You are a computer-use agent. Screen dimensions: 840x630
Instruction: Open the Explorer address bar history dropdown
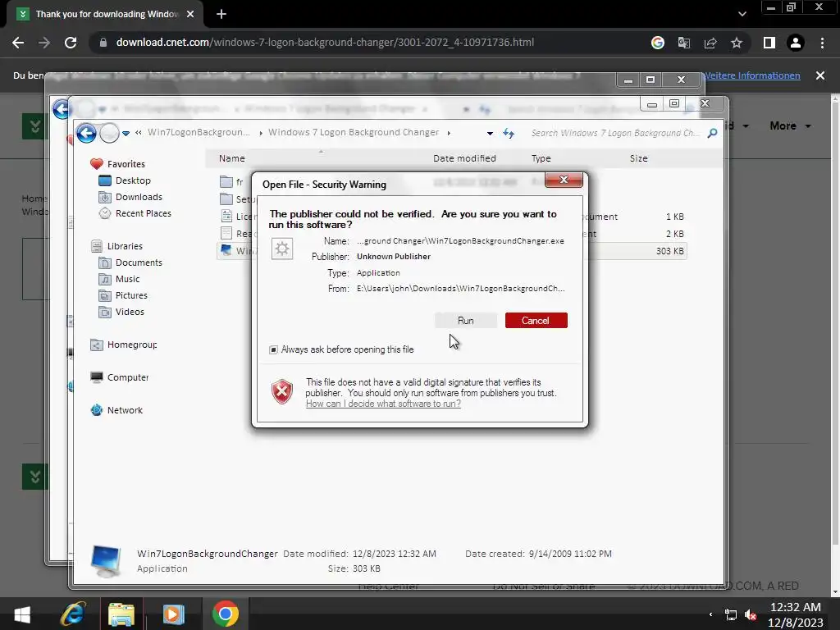[490, 134]
